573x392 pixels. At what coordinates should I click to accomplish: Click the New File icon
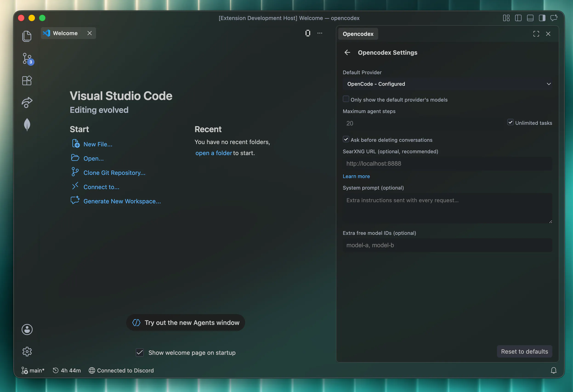click(76, 143)
